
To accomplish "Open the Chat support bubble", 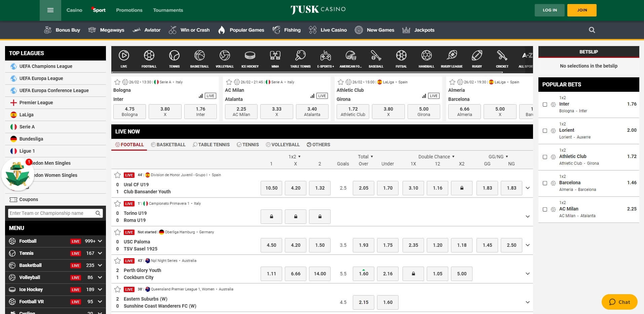I will pos(619,302).
